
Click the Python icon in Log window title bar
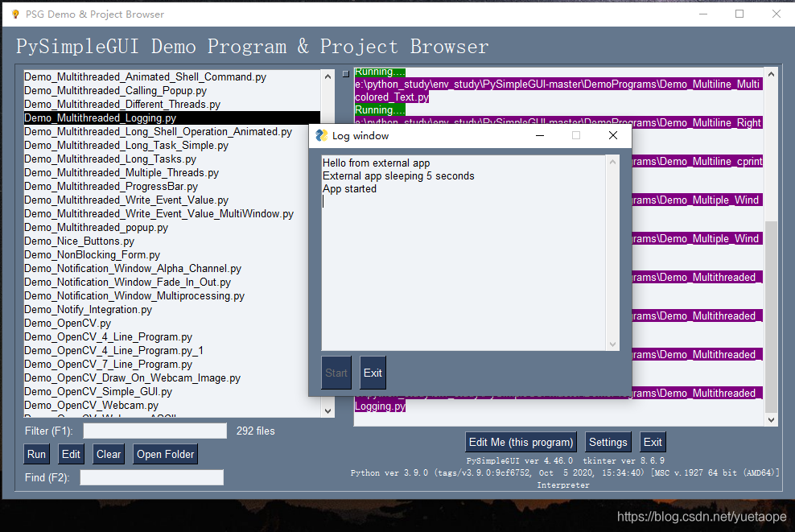coord(321,135)
